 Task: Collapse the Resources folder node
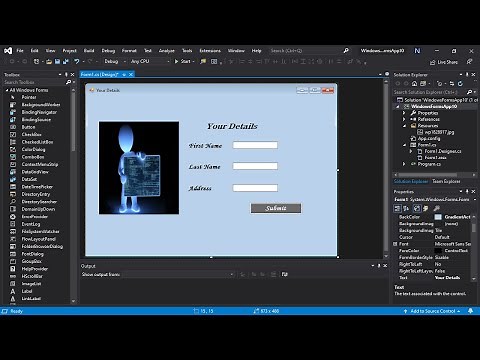[404, 126]
